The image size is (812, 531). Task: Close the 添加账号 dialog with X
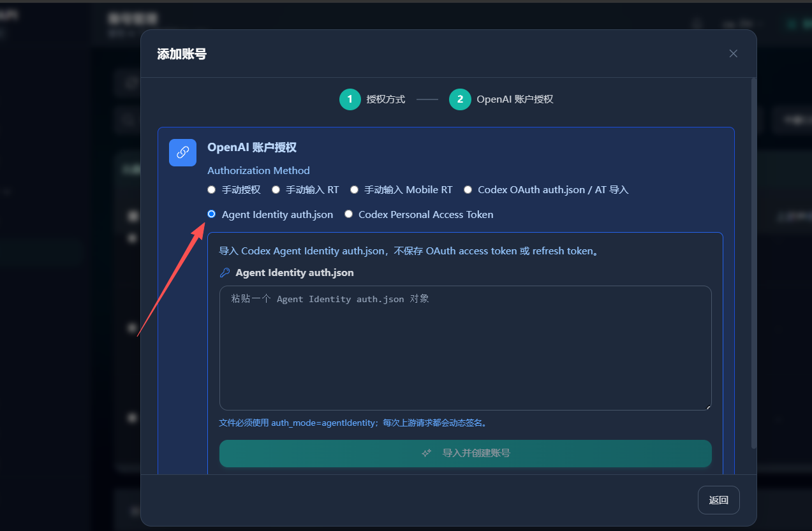[734, 54]
